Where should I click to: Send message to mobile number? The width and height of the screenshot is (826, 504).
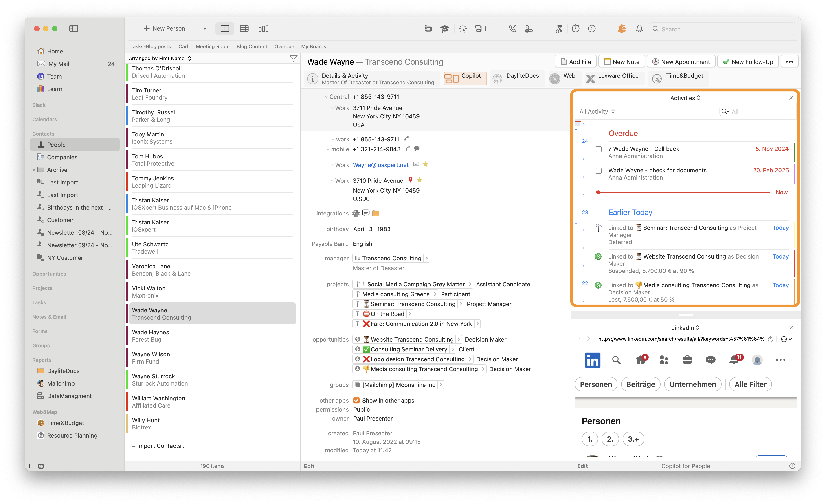coord(417,149)
